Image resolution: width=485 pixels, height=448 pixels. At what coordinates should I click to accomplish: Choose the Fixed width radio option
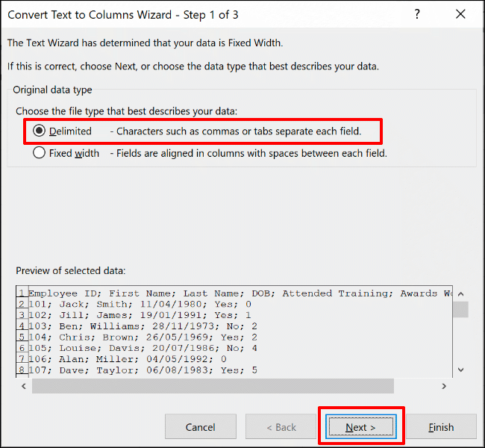tap(40, 153)
